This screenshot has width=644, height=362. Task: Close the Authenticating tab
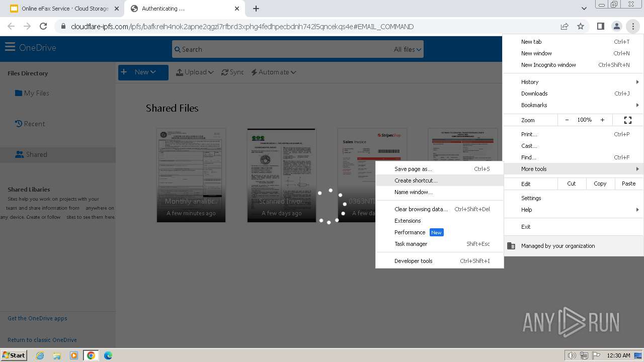236,9
